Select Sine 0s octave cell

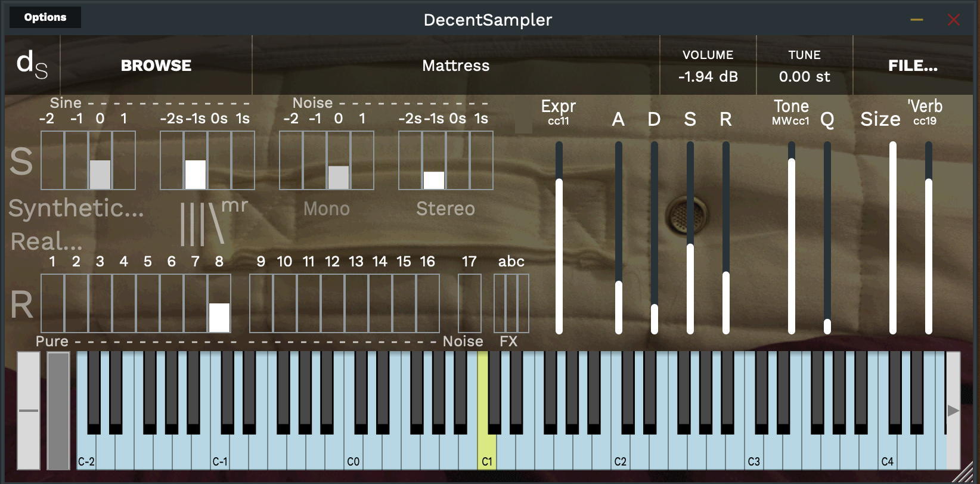219,160
